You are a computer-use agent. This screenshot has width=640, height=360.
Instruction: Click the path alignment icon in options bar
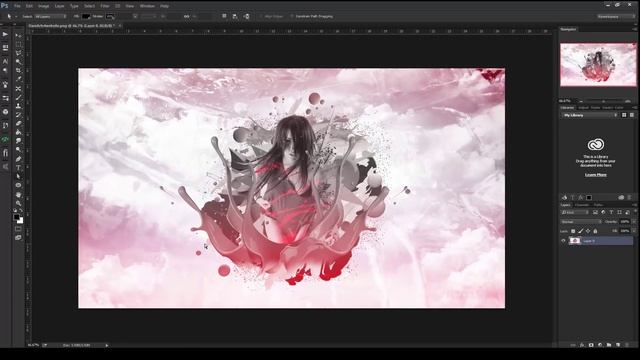[x=235, y=16]
